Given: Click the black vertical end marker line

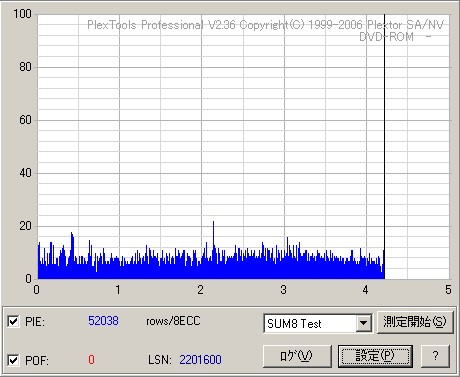Looking at the screenshot, I should (384, 147).
